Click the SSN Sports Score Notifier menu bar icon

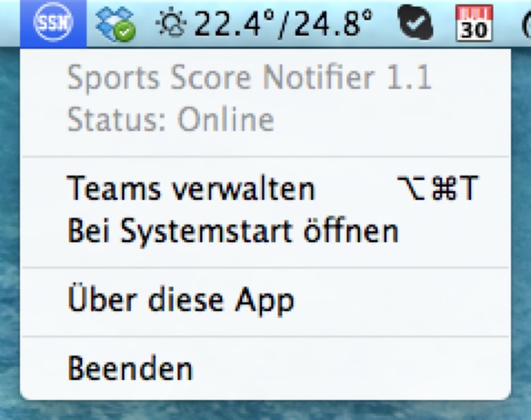[53, 22]
